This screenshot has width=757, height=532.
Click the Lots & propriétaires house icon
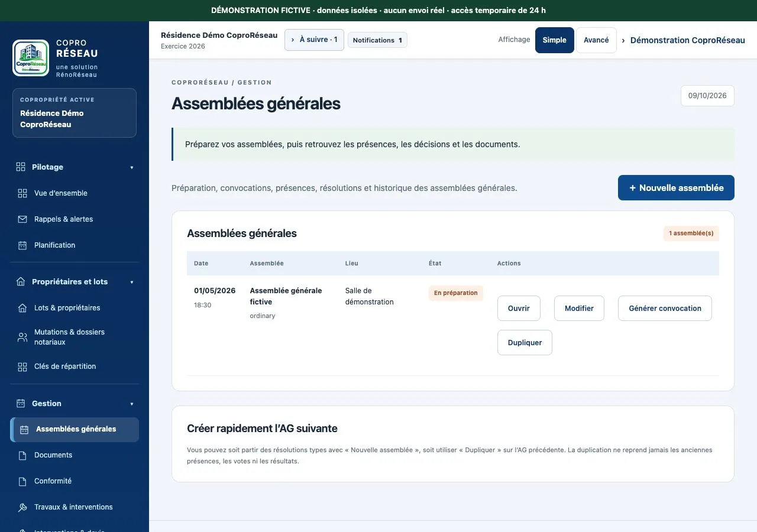click(22, 308)
